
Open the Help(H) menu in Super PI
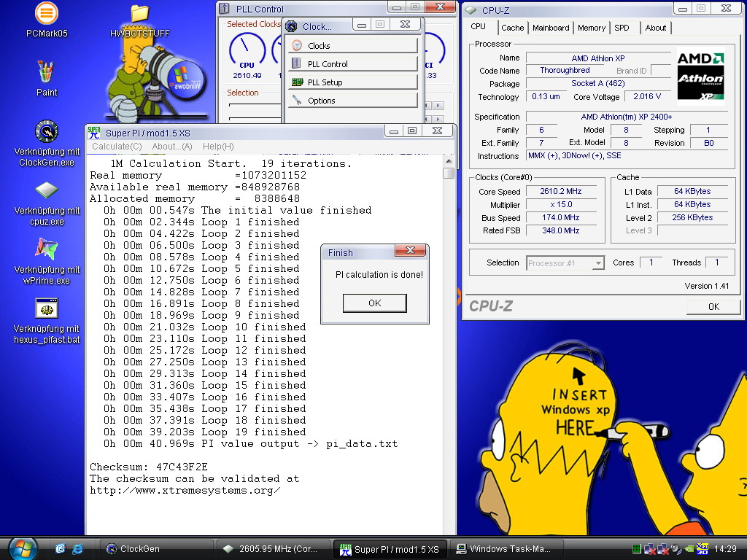[218, 146]
